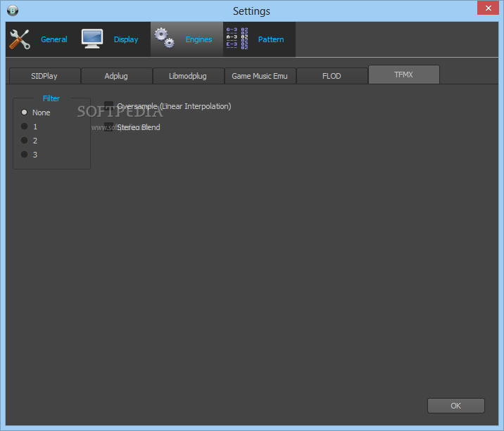Toggle the Stereo Blend checkbox
Screen dimensions: 504x431
click(108, 127)
